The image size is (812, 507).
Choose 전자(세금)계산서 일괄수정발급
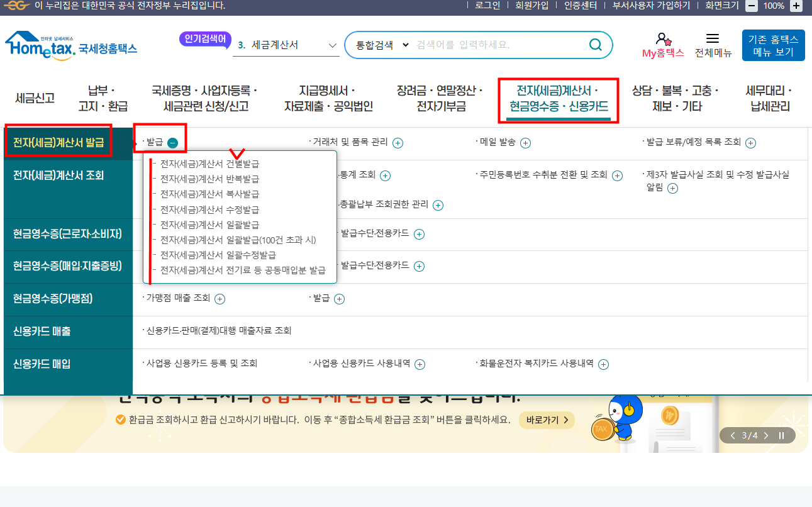click(x=218, y=255)
